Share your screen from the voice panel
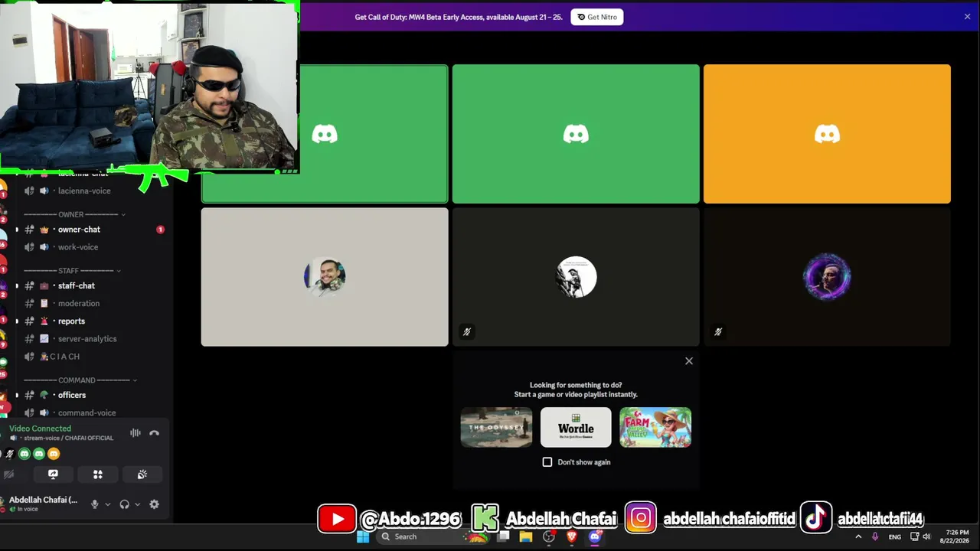The height and width of the screenshot is (551, 980). point(53,474)
